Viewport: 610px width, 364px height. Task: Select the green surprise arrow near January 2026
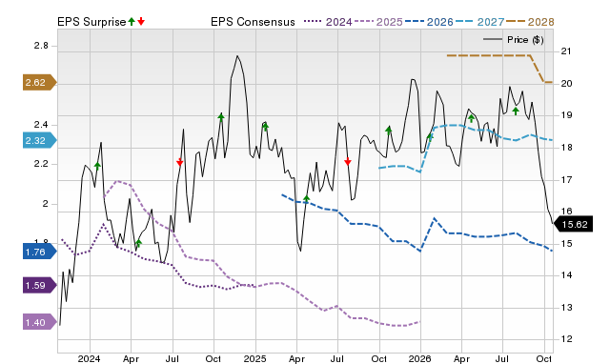point(430,136)
